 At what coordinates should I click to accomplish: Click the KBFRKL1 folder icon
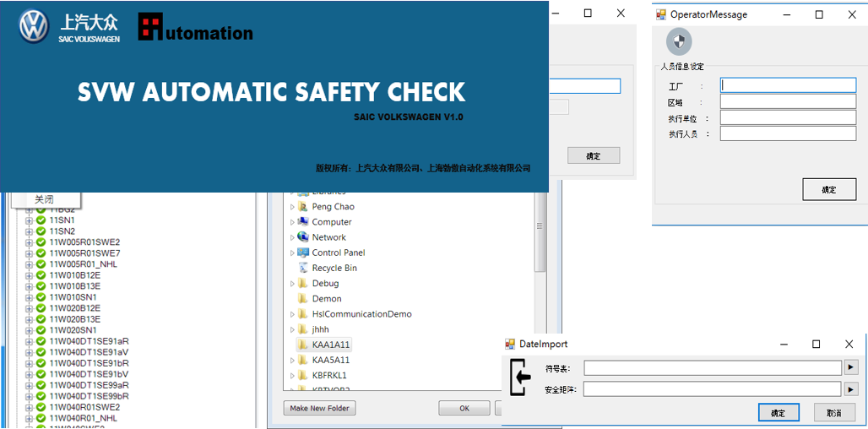point(303,375)
